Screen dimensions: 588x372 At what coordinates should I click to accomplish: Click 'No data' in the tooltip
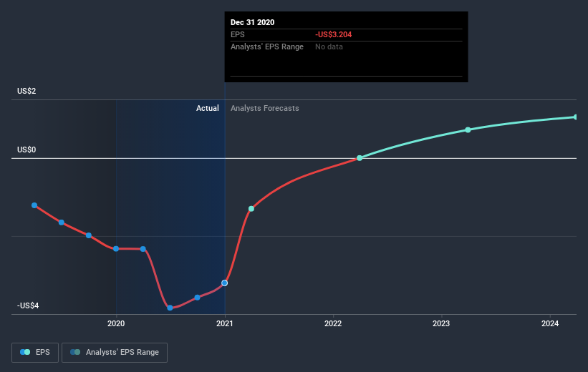(329, 46)
